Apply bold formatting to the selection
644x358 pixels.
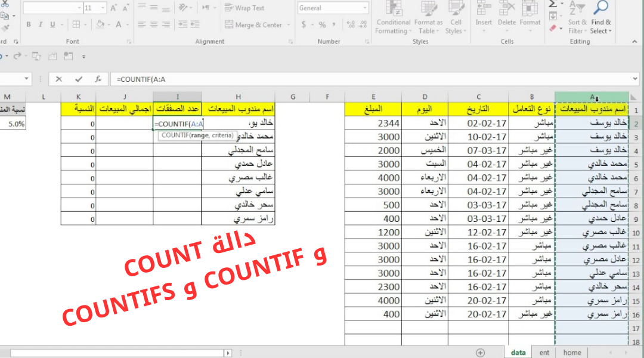coord(28,23)
